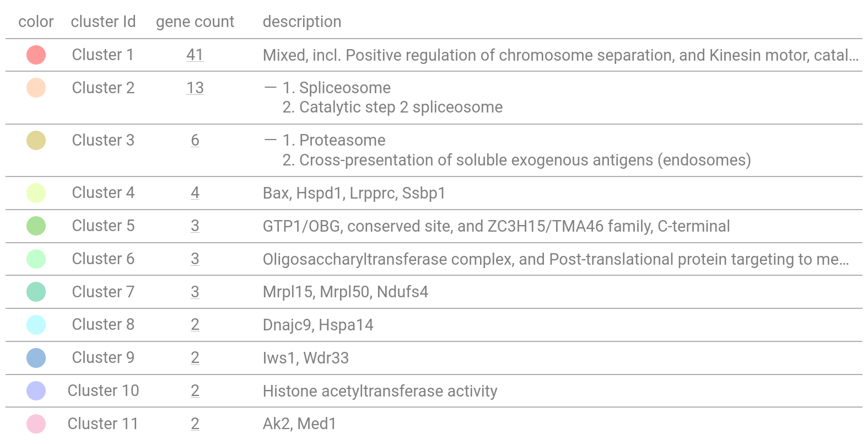Click the cluster Id column header

(x=103, y=22)
